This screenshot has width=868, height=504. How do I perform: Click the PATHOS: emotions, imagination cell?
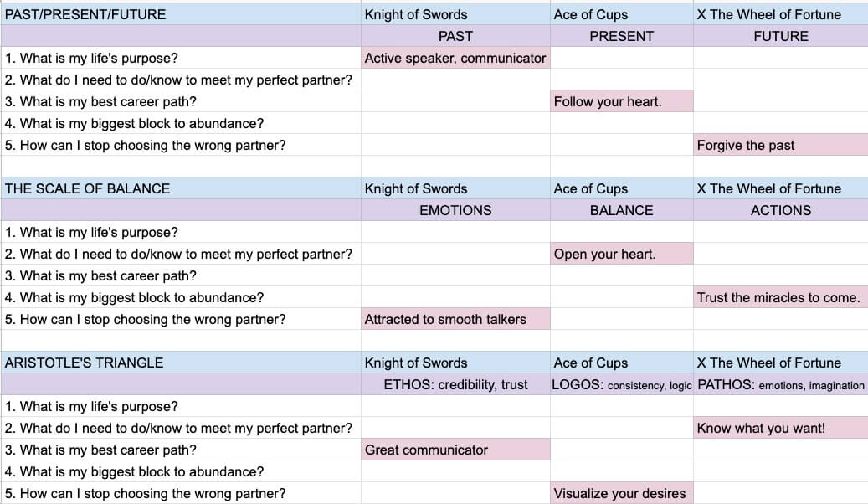(780, 384)
